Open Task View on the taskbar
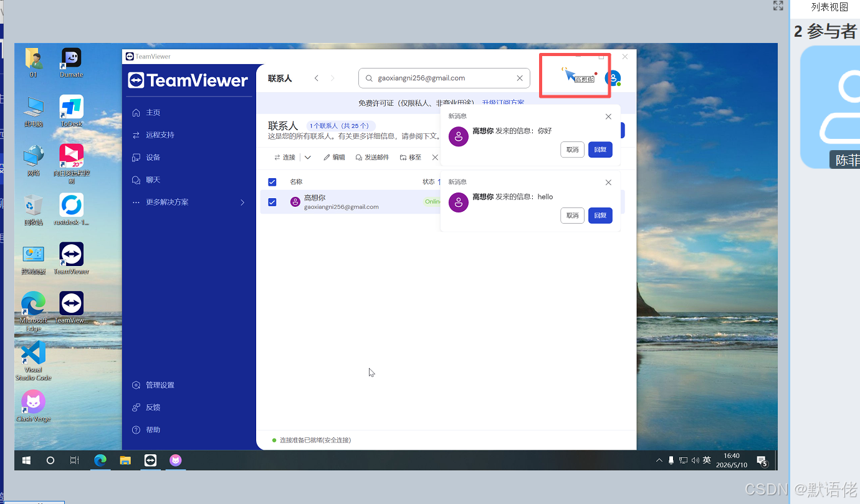The width and height of the screenshot is (860, 504). point(74,460)
